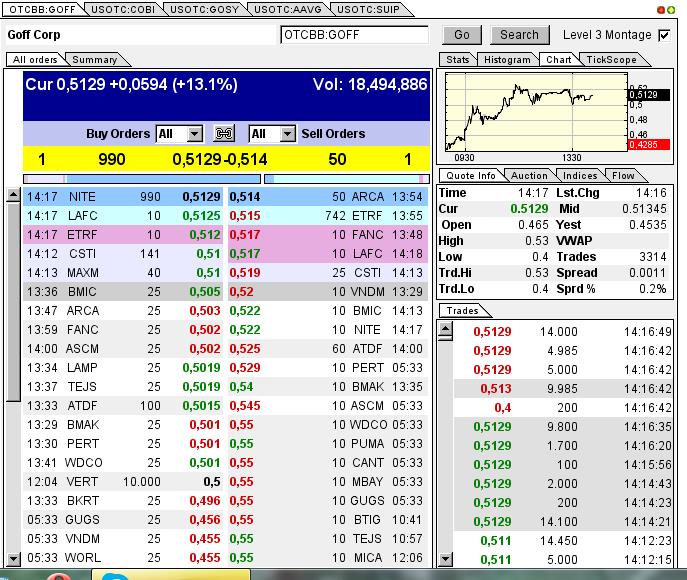Click the CSTI buy order of 141
Viewport: 687px width, 580px height.
coord(123,254)
